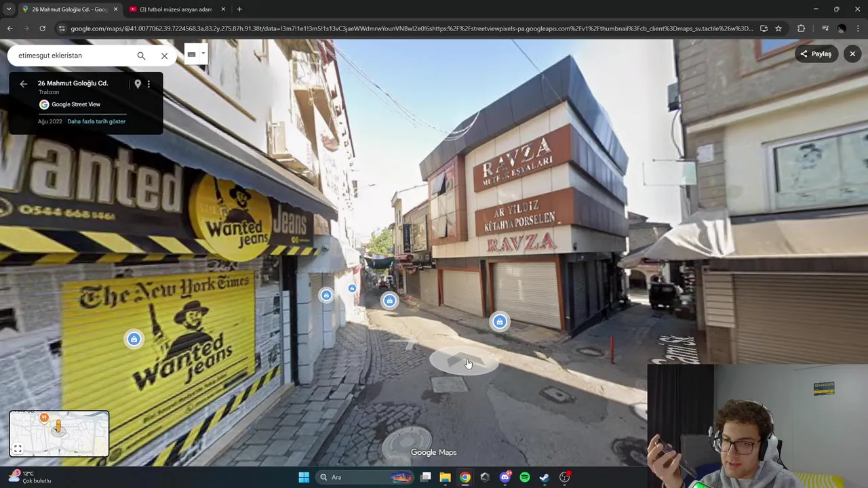The image size is (868, 488).
Task: Click the location pin icon in the address panel
Action: click(x=138, y=84)
